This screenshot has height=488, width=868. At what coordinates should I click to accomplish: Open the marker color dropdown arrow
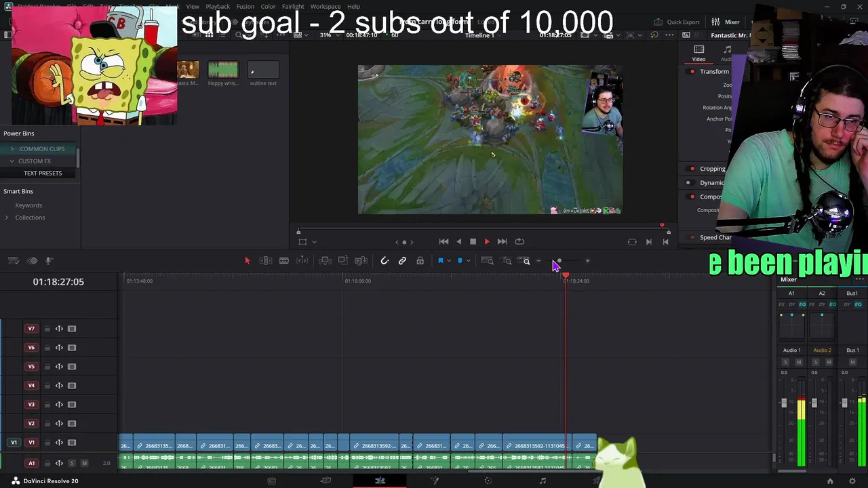[468, 262]
